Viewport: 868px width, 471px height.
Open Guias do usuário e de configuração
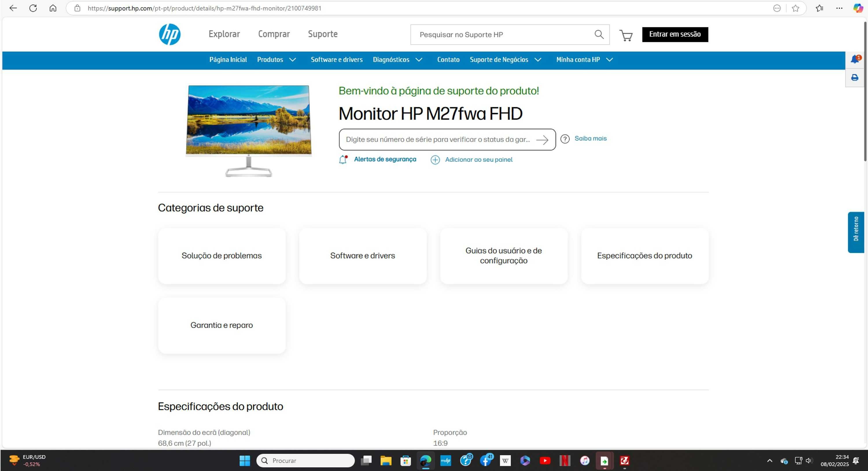pyautogui.click(x=504, y=256)
